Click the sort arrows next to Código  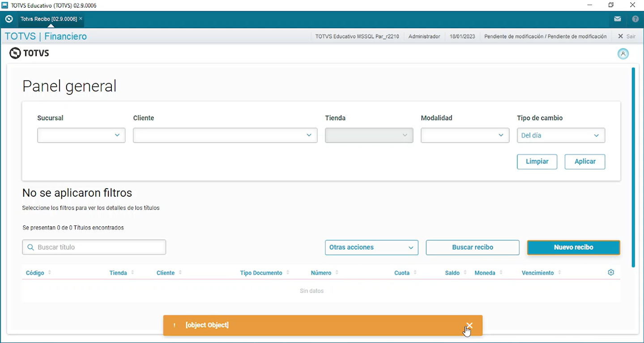50,273
